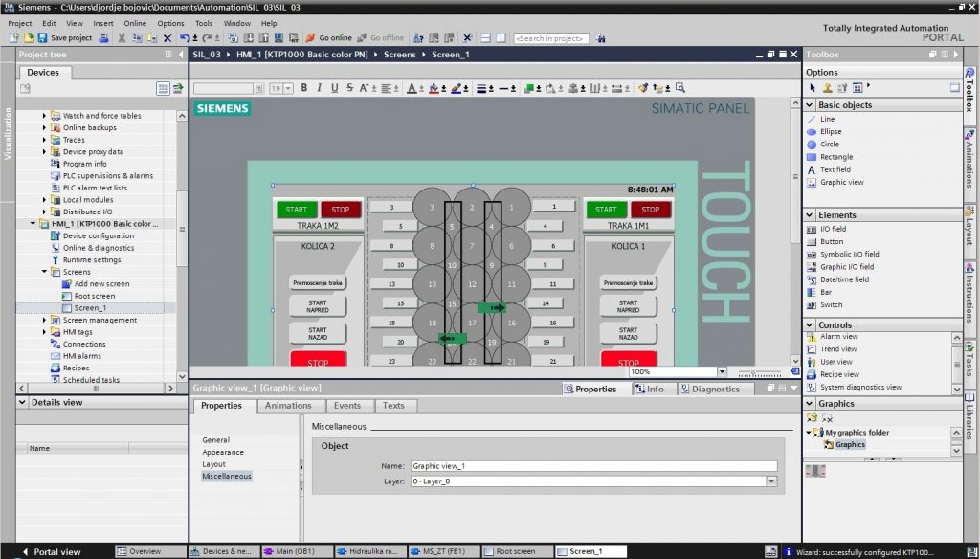Choose the I/O field element
The image size is (980, 559).
point(832,229)
